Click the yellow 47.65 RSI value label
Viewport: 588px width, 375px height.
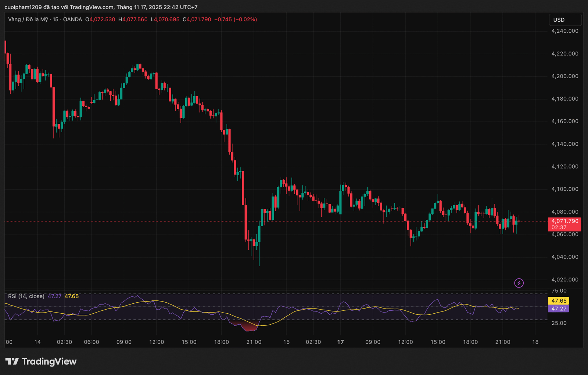click(558, 300)
